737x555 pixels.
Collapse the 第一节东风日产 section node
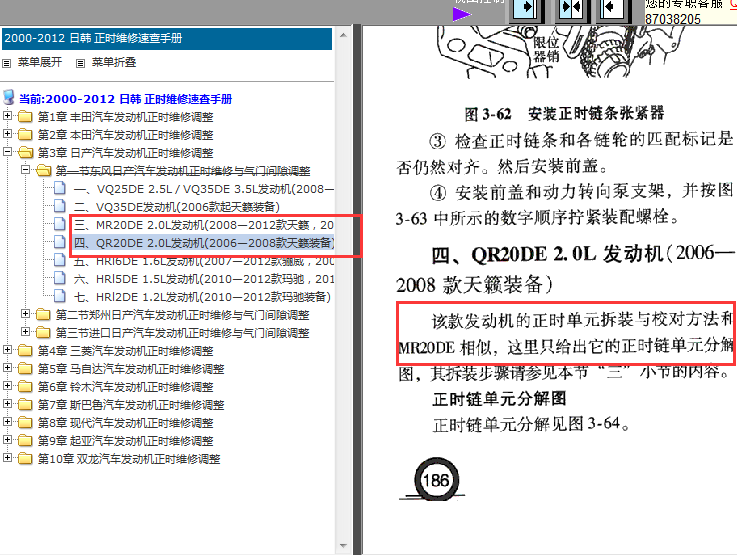click(x=25, y=169)
